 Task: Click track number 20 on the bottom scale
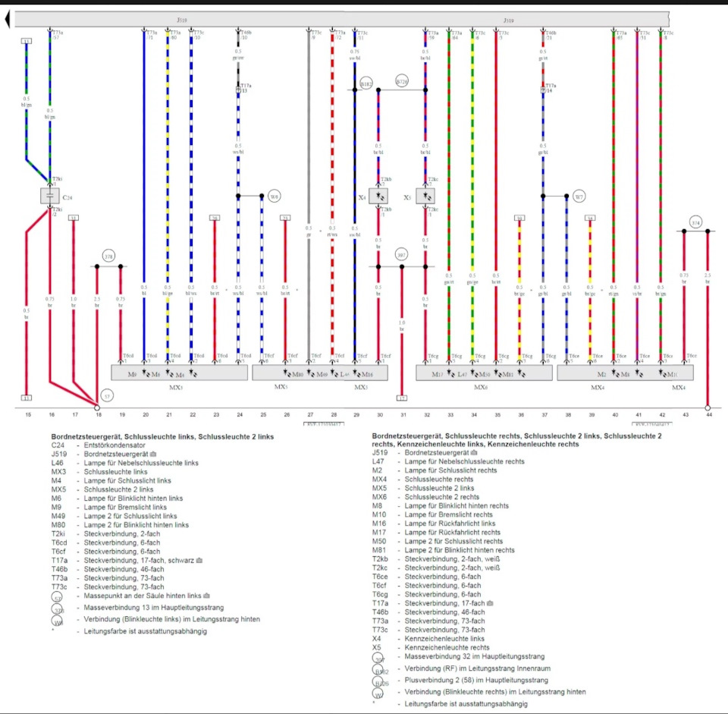pyautogui.click(x=146, y=415)
